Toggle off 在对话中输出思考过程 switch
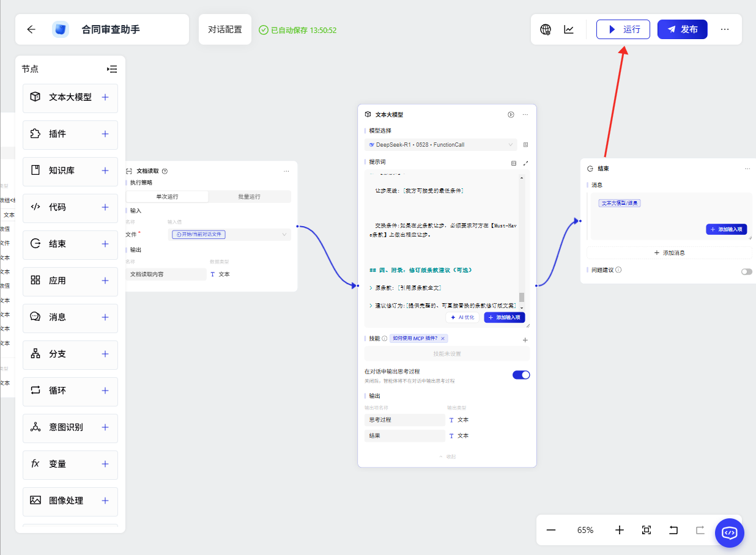Viewport: 756px width, 555px height. pyautogui.click(x=521, y=375)
